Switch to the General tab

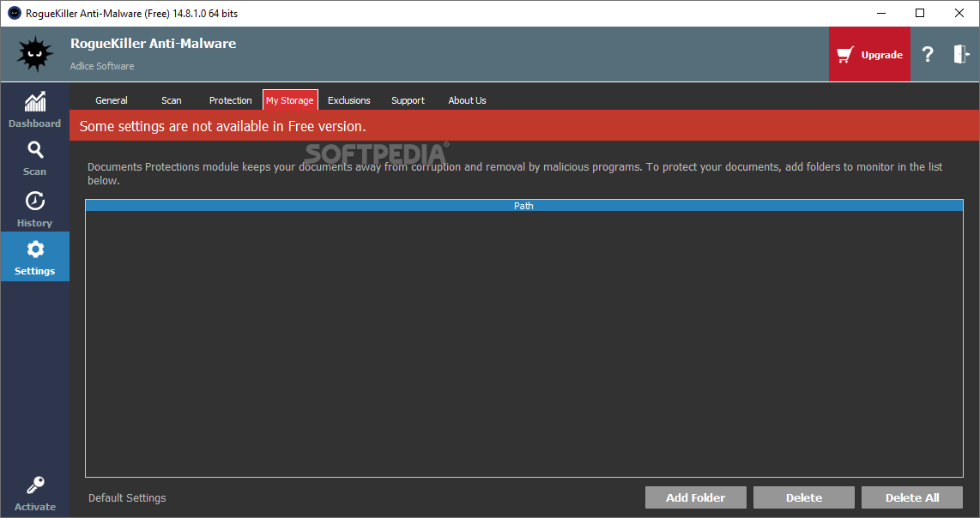tap(112, 100)
